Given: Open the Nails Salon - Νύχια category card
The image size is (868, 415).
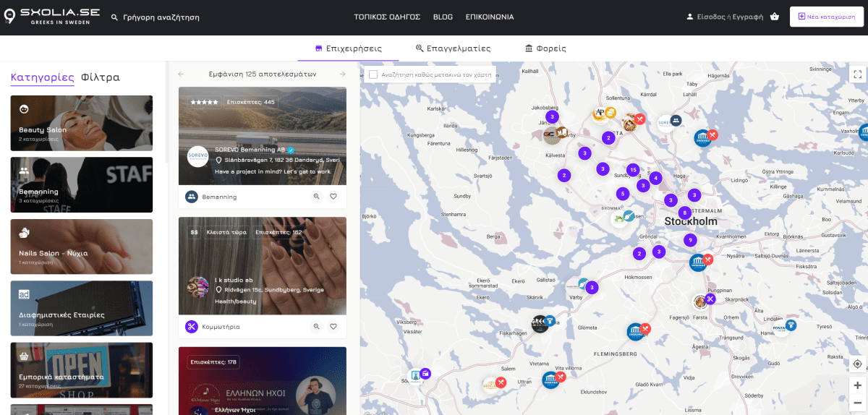Looking at the screenshot, I should point(81,247).
